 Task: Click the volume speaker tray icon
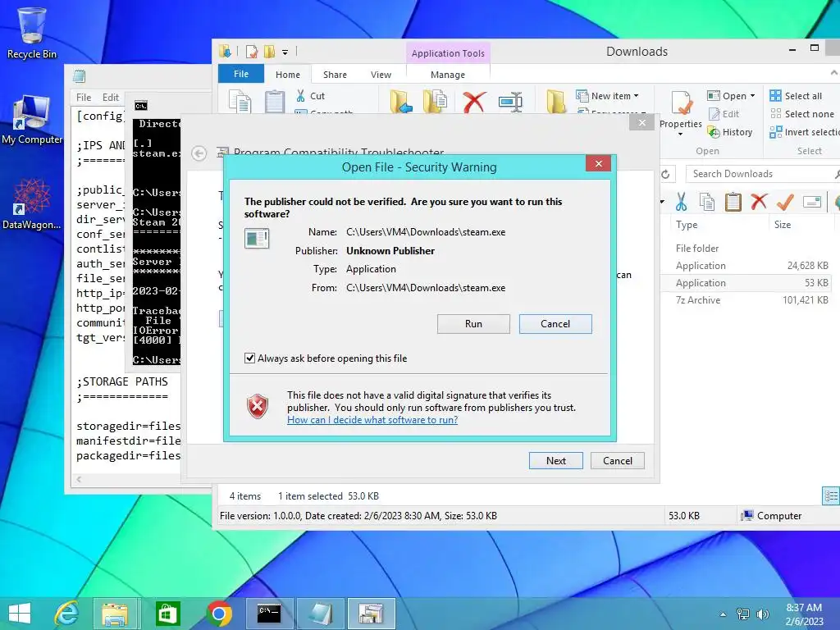(x=762, y=614)
